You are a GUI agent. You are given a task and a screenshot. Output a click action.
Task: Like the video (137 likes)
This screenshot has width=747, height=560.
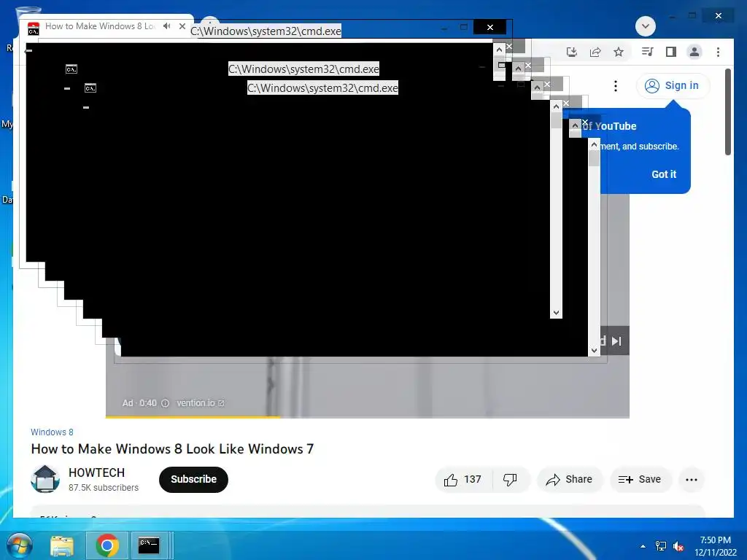(x=462, y=480)
